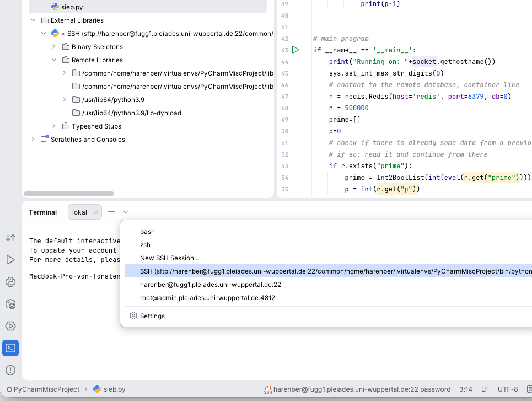532x401 pixels.
Task: Expand the Binary Skeletons node
Action: (x=54, y=47)
